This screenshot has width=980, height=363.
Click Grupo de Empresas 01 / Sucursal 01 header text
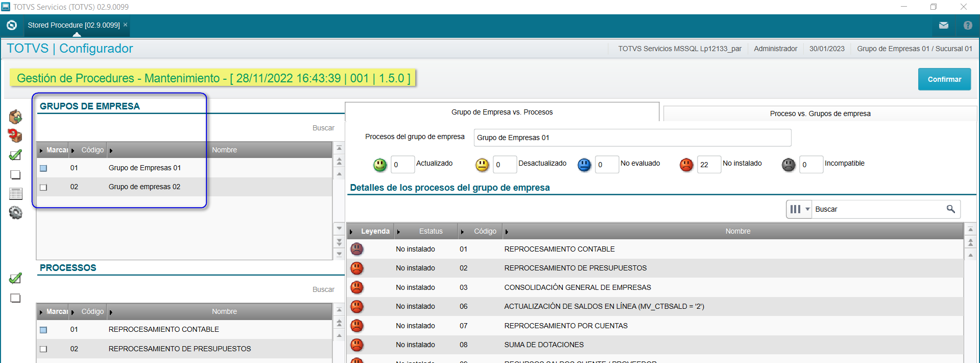click(915, 49)
